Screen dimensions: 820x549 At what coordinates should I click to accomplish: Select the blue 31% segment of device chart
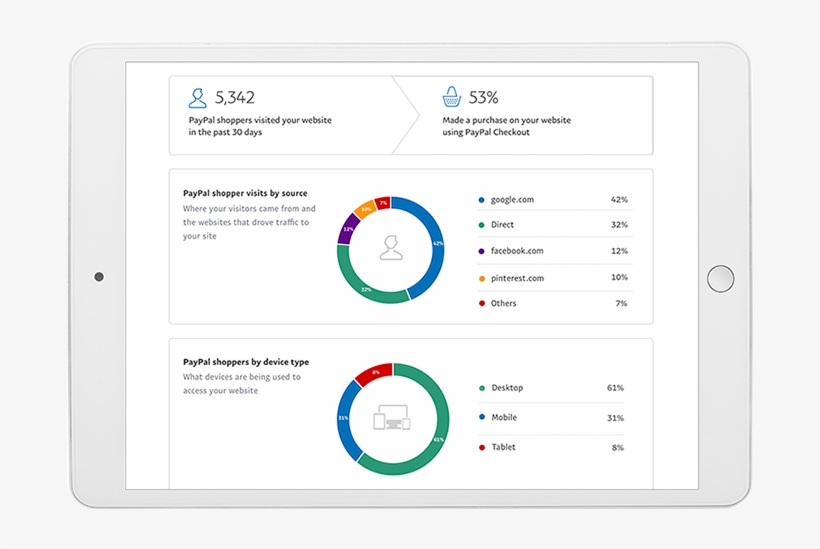(344, 418)
